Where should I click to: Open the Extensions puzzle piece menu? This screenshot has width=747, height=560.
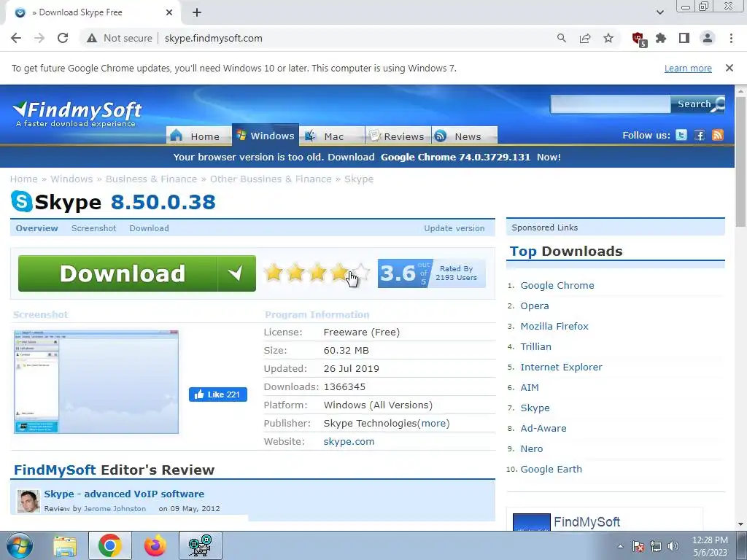pyautogui.click(x=661, y=38)
